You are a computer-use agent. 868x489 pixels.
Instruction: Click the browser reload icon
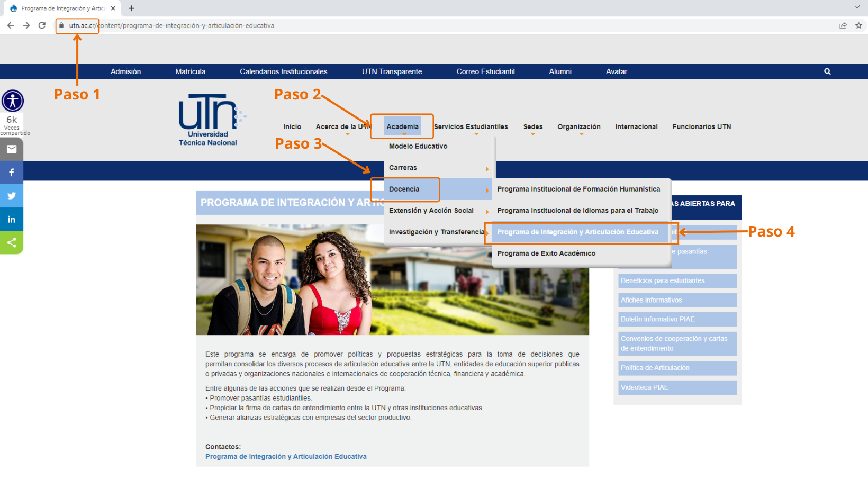pyautogui.click(x=42, y=25)
